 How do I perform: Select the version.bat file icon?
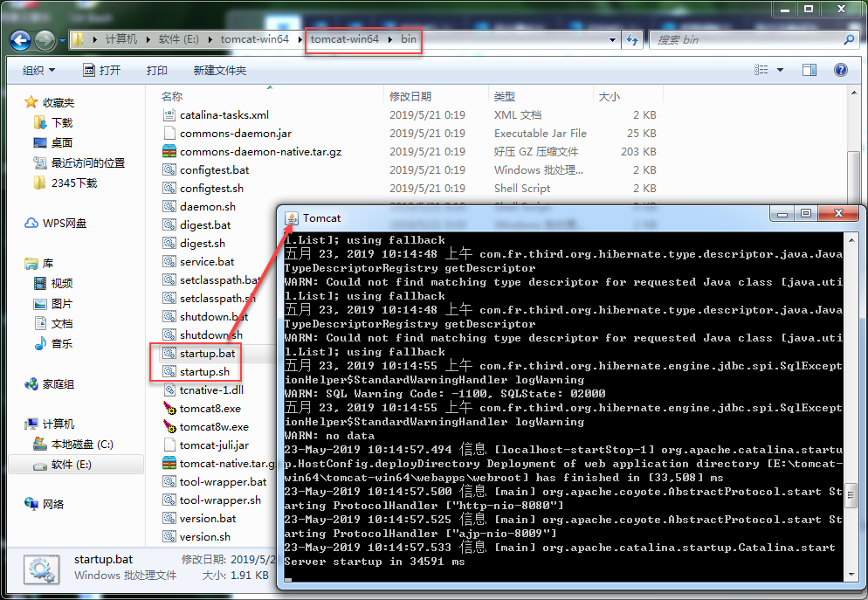coord(169,518)
